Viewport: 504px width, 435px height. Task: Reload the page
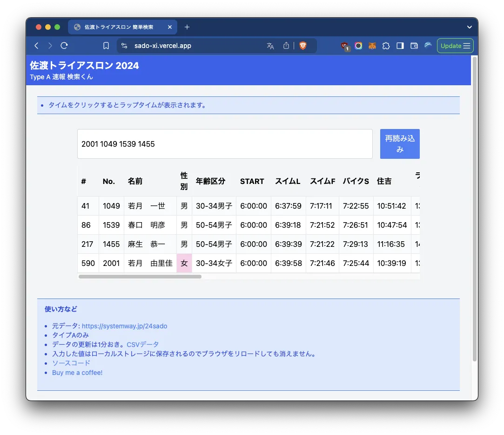point(64,45)
